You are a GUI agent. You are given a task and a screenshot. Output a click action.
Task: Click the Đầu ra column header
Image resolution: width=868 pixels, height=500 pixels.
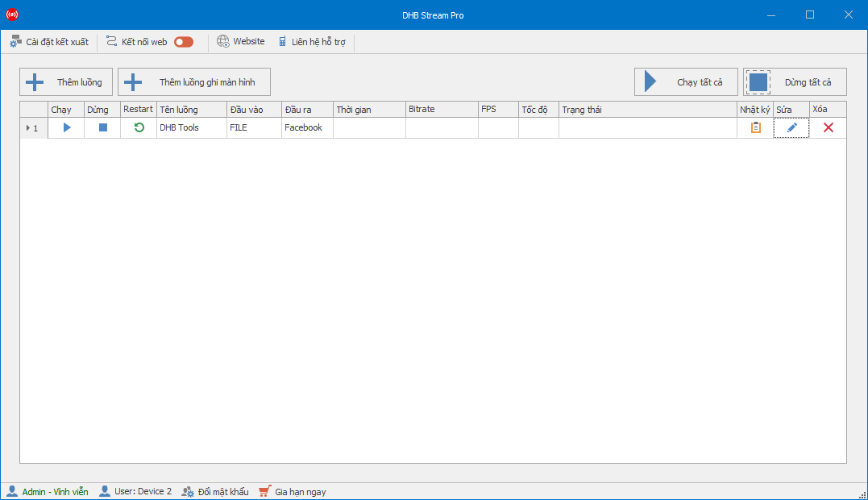(307, 110)
